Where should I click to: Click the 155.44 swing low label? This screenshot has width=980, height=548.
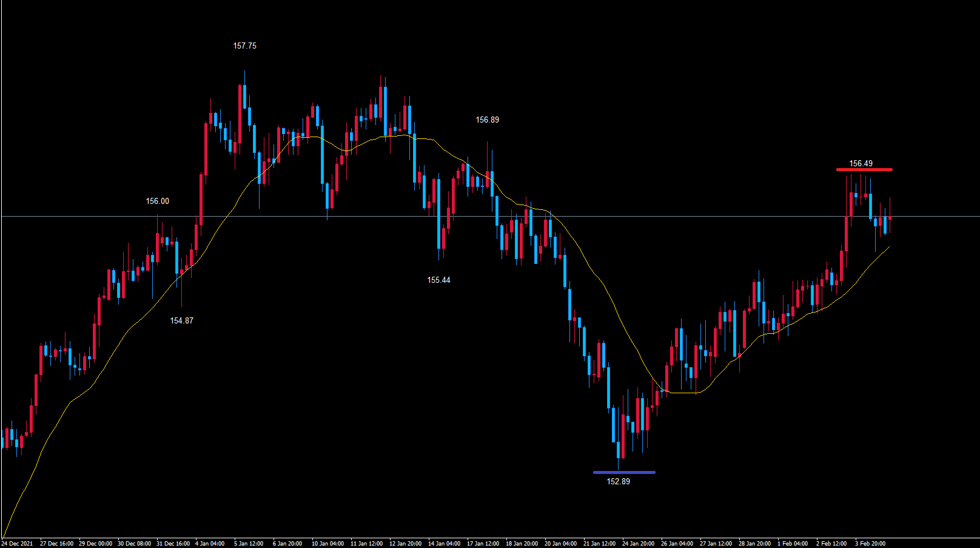point(438,280)
